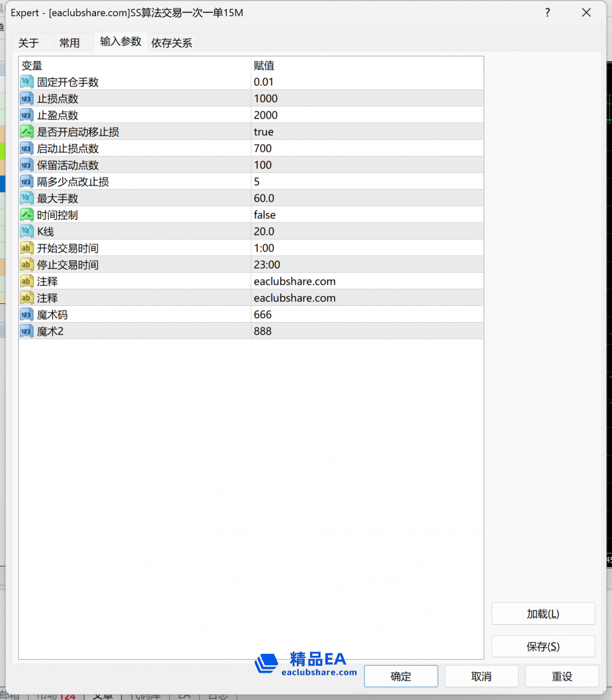Load a preset with 加载(L)

[x=543, y=614]
